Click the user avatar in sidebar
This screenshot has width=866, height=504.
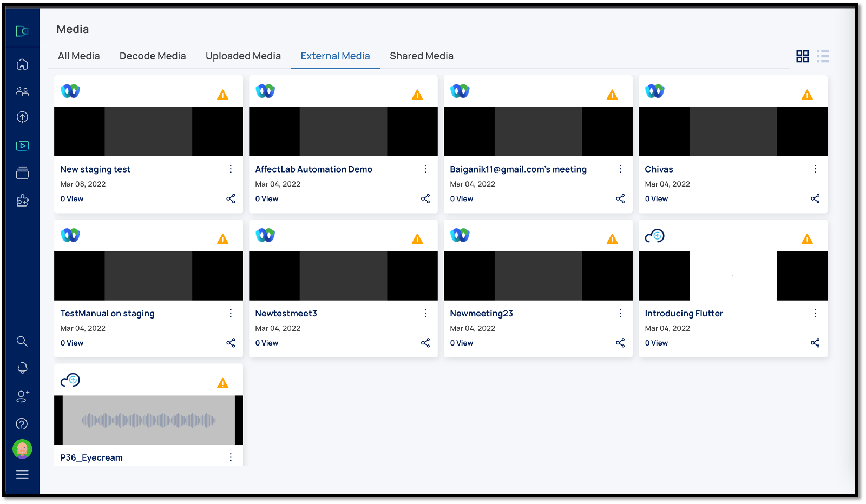(x=22, y=449)
